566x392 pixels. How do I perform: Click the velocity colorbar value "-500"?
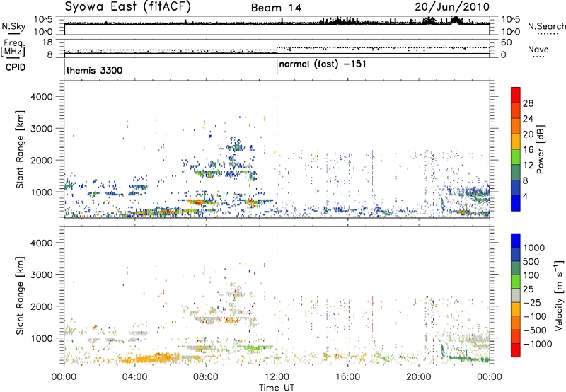535,330
